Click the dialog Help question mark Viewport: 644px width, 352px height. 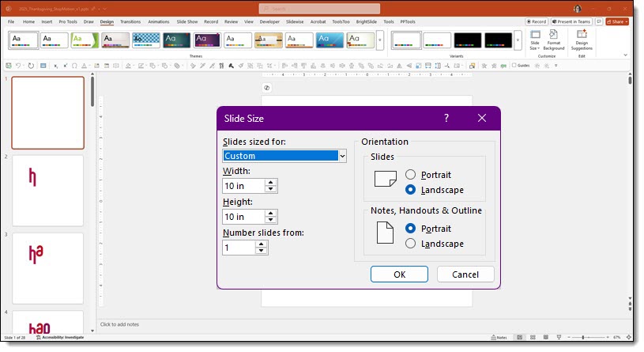coord(446,118)
